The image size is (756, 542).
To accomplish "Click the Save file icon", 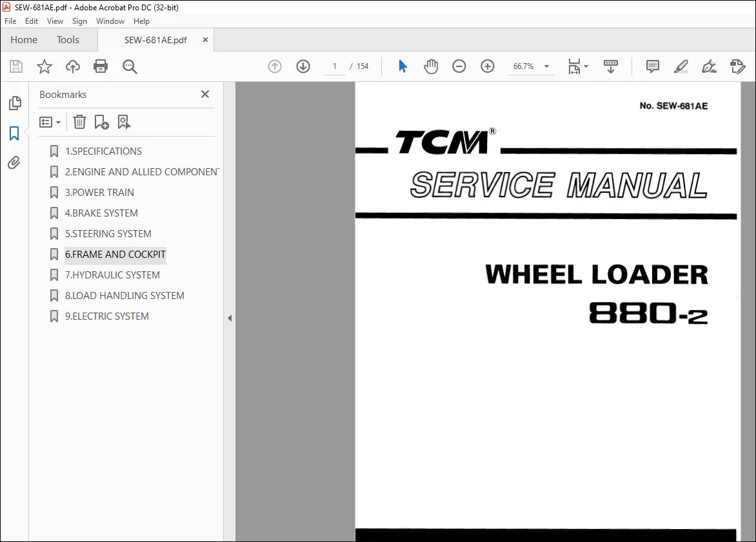I will click(16, 66).
